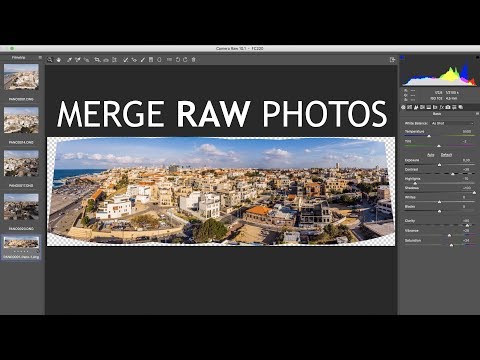Click the Temperature slider handle
The image size is (480, 360).
click(x=429, y=136)
